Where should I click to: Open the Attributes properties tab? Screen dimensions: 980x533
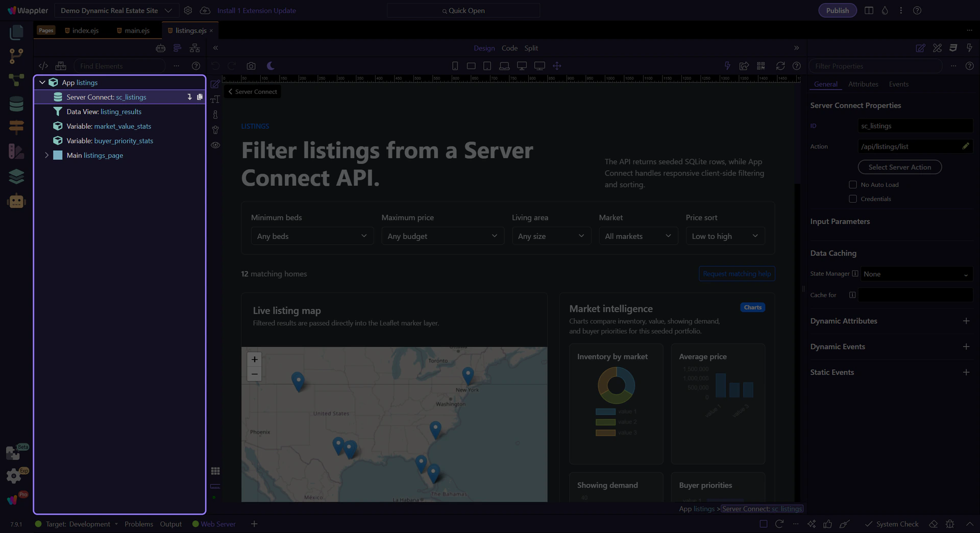[x=863, y=84]
